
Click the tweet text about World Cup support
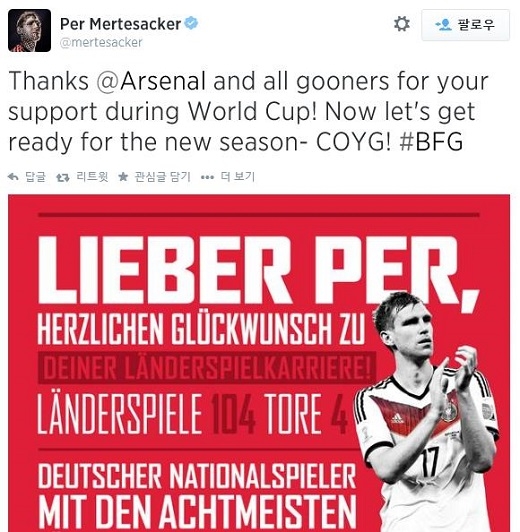248,111
